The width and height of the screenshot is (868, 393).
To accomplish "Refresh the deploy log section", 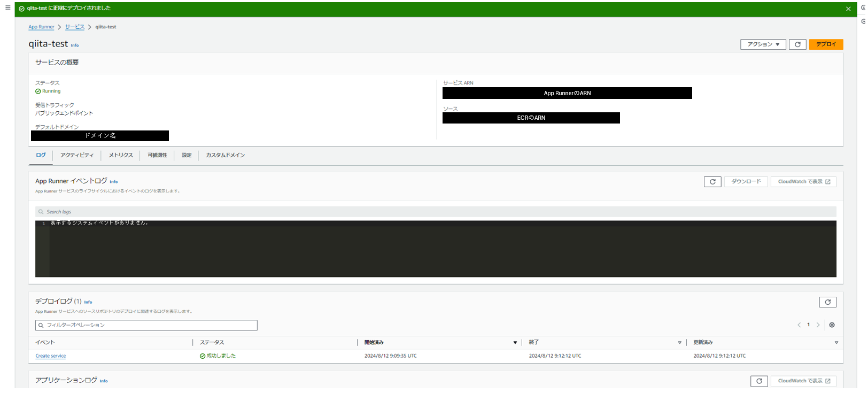I will pyautogui.click(x=827, y=302).
